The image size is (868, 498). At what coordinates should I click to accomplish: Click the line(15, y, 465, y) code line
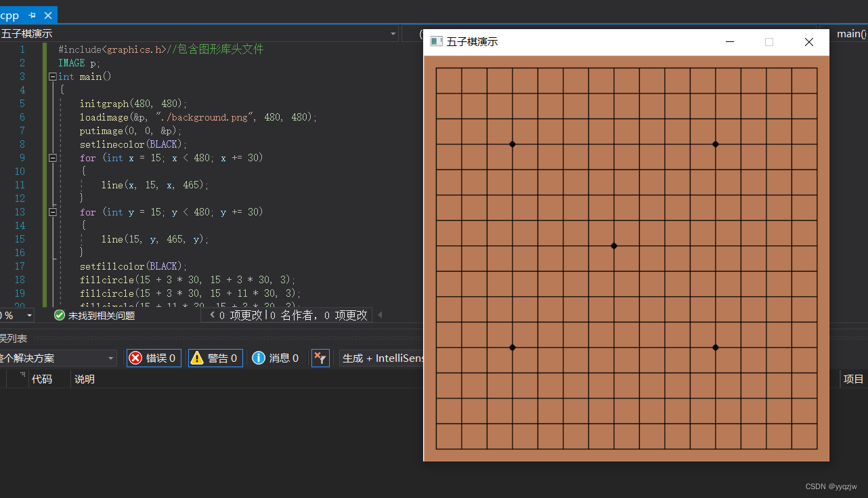155,239
